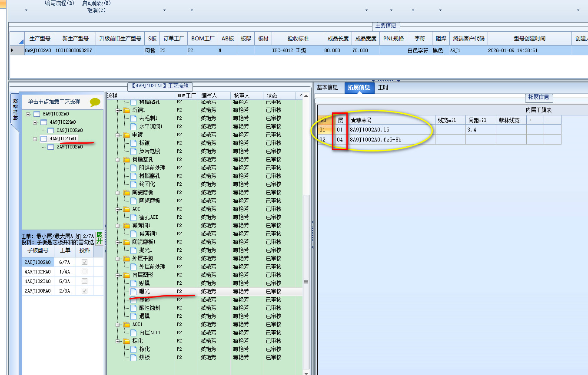Click the folder icon of 陶瓷磨板1
Screen dimensions: 588x375
tap(126, 242)
